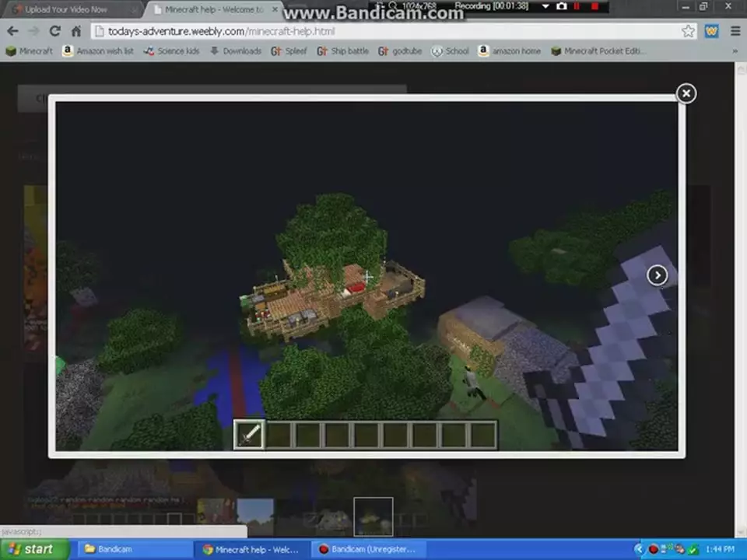This screenshot has width=747, height=560.
Task: Go back with the browser back arrow
Action: 13,31
